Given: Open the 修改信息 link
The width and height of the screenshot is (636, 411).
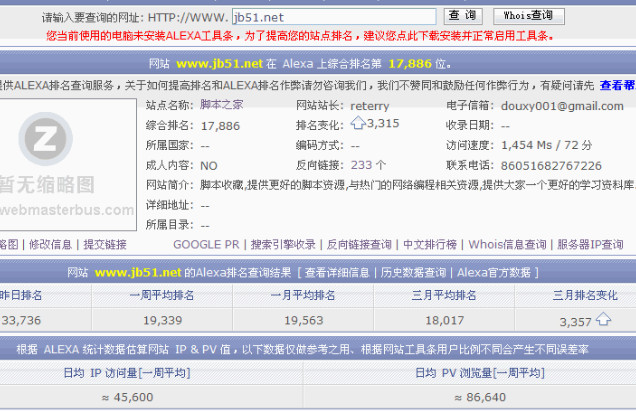Looking at the screenshot, I should 50,244.
